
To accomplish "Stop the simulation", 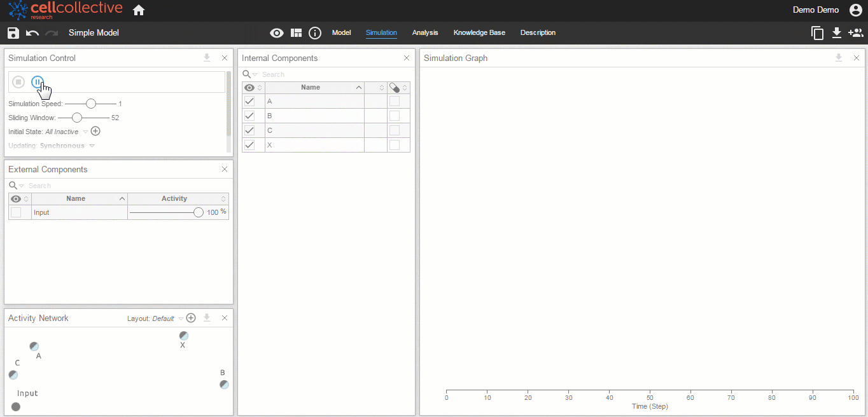I will point(18,82).
